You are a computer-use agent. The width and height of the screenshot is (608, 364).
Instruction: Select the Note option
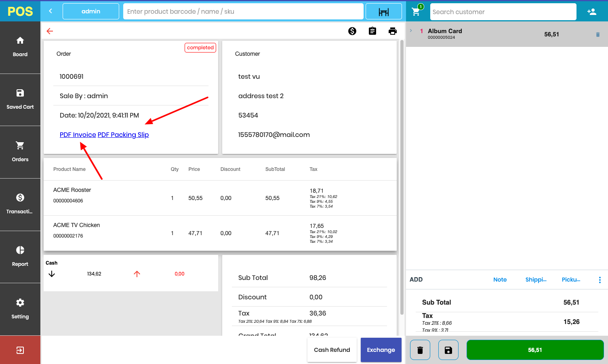(x=500, y=280)
